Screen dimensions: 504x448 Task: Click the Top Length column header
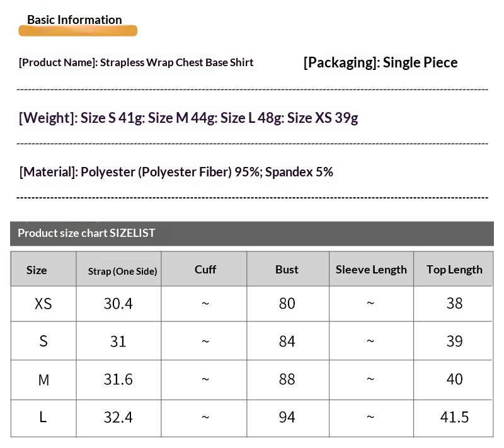[454, 270]
